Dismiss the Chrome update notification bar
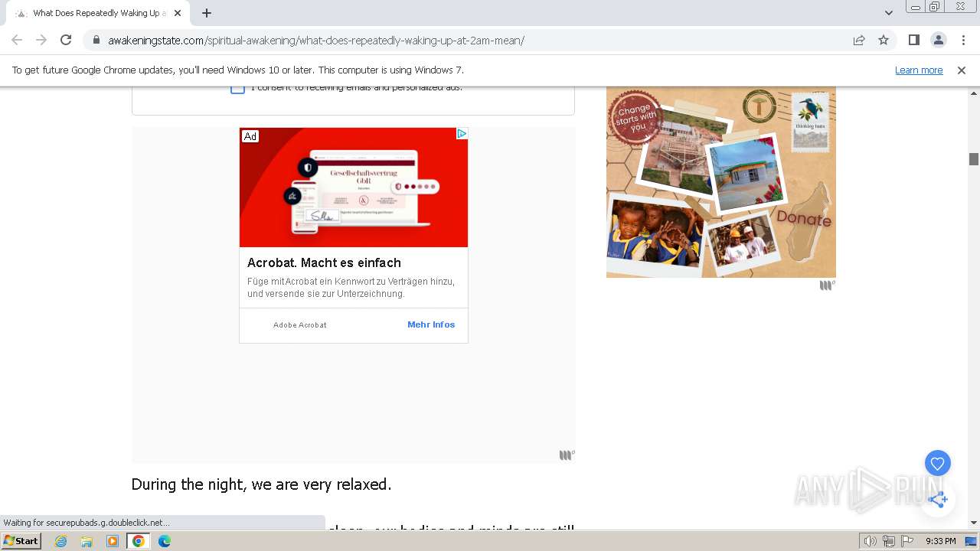This screenshot has width=980, height=551. [x=962, y=70]
